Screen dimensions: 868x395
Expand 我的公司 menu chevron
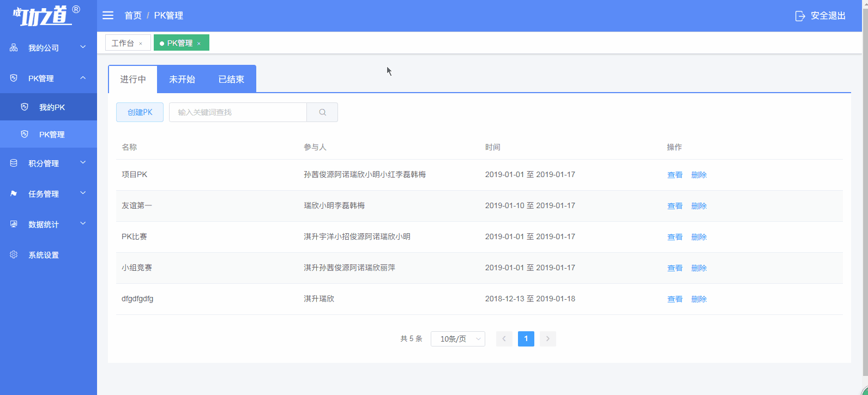coord(83,47)
